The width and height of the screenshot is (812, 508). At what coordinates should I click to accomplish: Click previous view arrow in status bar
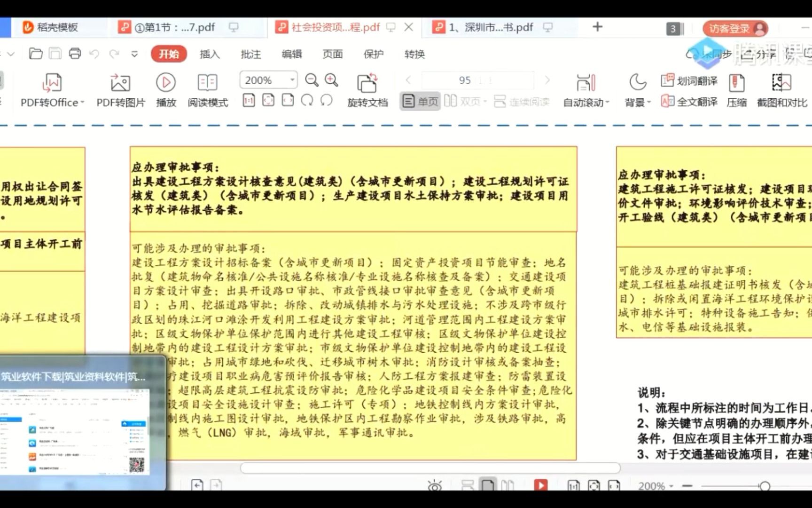pos(197,484)
